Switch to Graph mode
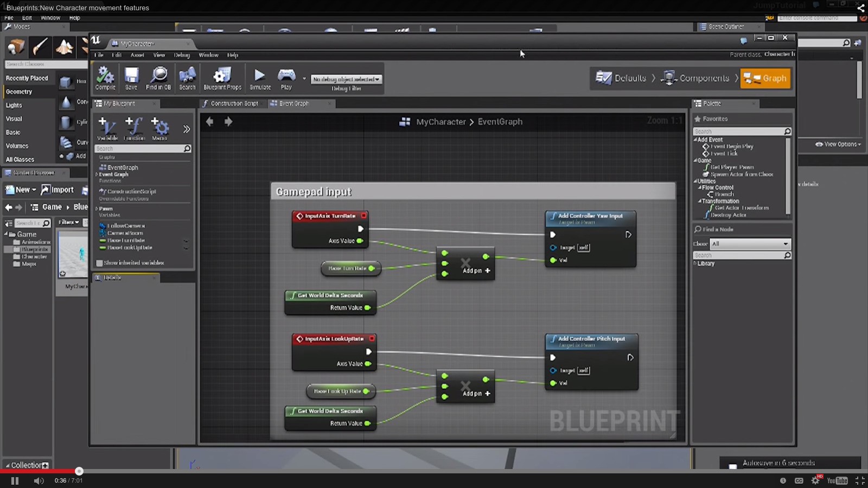Viewport: 868px width, 488px height. 765,78
